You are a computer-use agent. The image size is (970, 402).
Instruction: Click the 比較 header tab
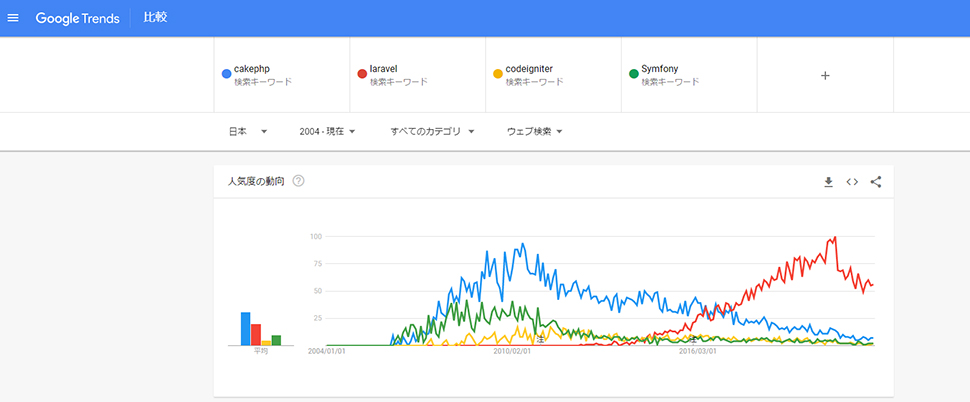[154, 18]
